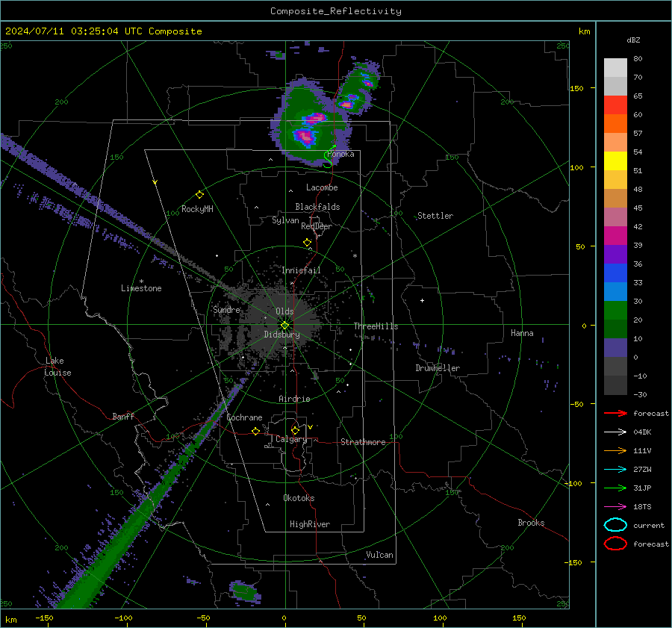Click the Olds town label
This screenshot has width=672, height=628.
284,311
